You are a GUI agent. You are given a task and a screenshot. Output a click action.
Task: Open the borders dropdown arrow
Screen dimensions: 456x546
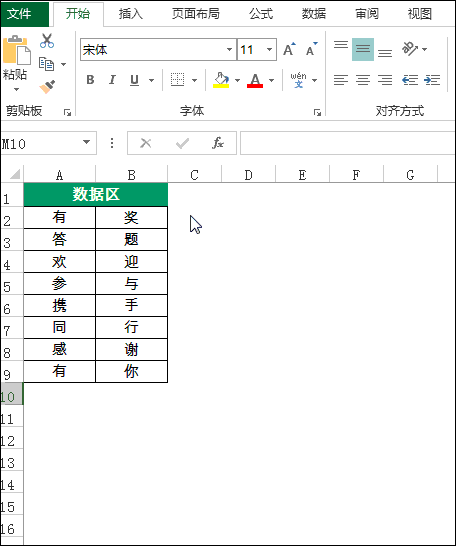click(194, 80)
